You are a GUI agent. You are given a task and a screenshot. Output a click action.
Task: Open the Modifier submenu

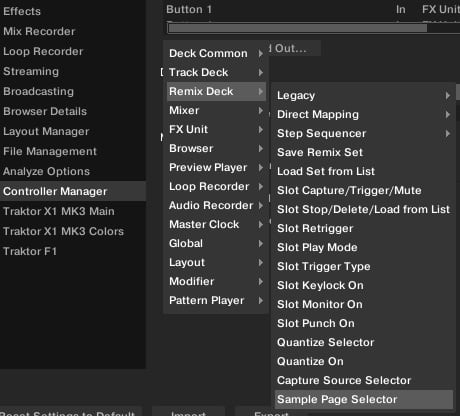[216, 281]
